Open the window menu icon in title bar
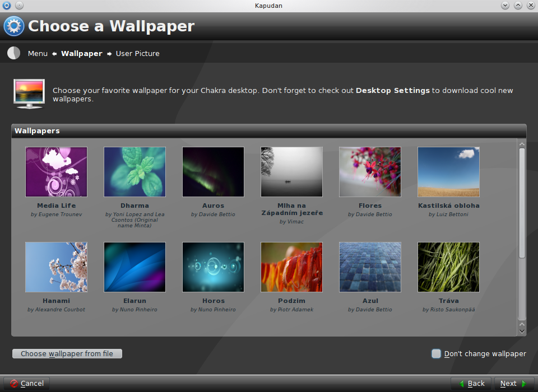538x392 pixels. click(x=7, y=5)
